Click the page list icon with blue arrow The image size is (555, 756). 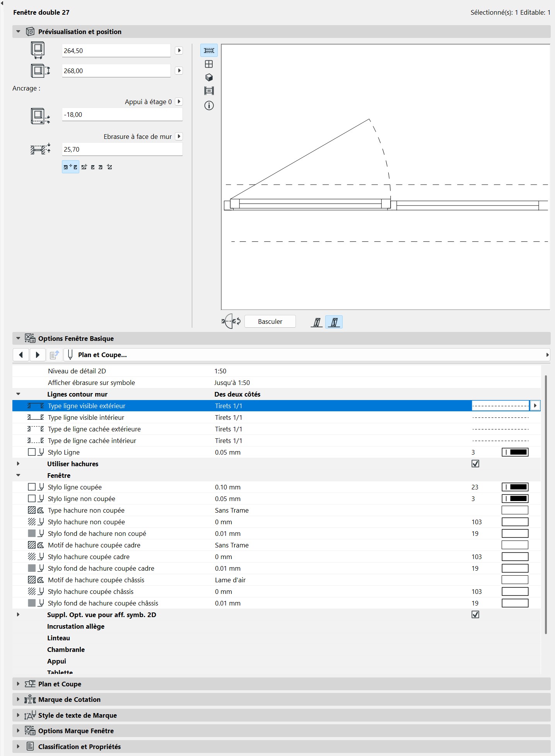point(54,355)
